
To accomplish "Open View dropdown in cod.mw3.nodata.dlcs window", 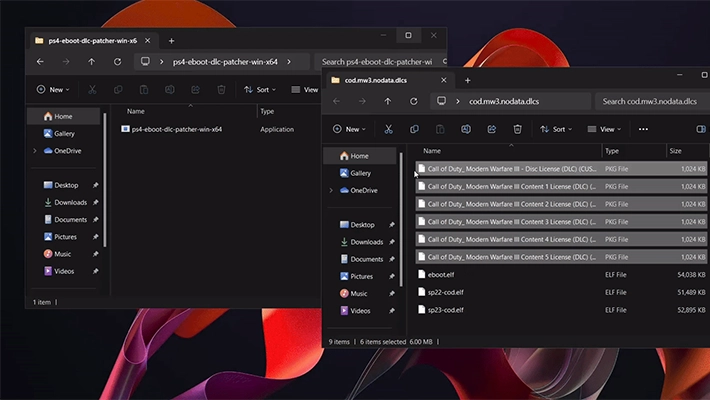I will [604, 129].
